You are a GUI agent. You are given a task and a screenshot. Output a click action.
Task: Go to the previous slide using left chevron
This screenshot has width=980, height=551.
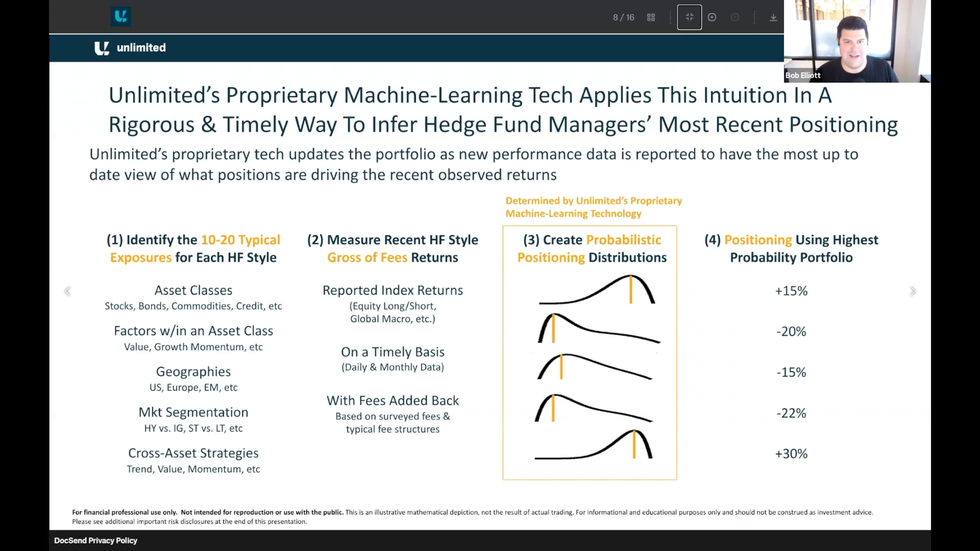pos(68,291)
